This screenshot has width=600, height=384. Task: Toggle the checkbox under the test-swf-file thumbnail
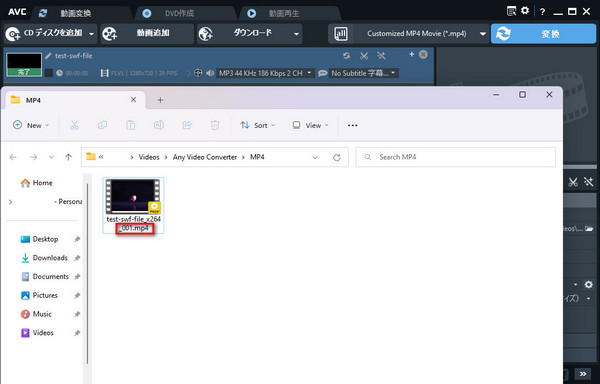[49, 73]
